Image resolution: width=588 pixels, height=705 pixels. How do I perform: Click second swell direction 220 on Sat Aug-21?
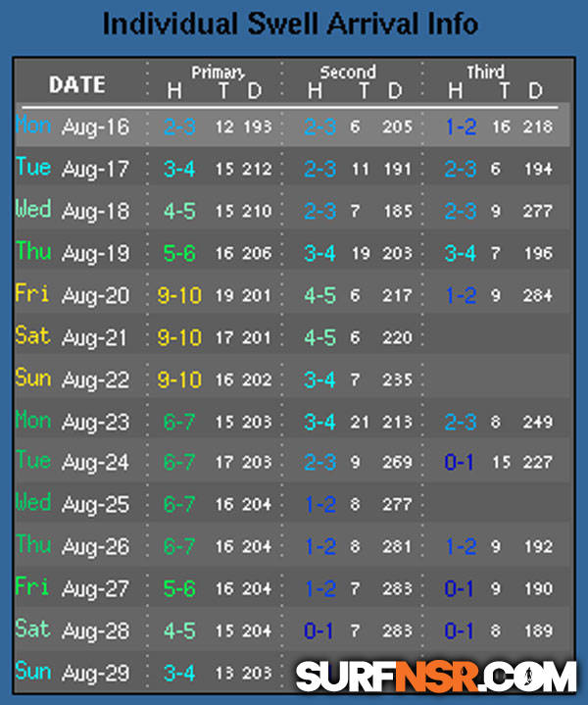click(x=397, y=337)
